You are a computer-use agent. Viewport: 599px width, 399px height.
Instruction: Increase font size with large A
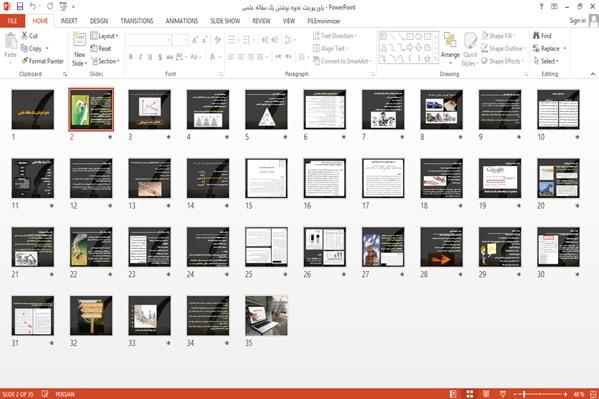(195, 40)
